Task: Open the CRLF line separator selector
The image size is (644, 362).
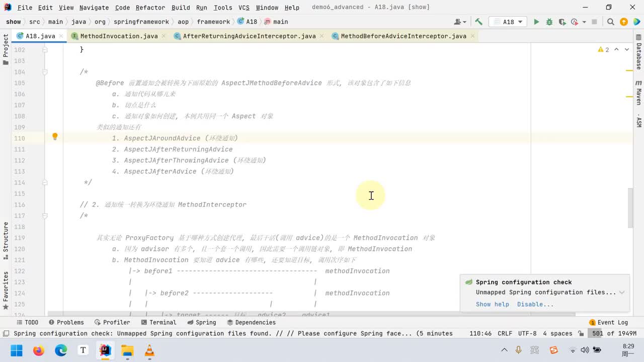Action: (x=505, y=333)
